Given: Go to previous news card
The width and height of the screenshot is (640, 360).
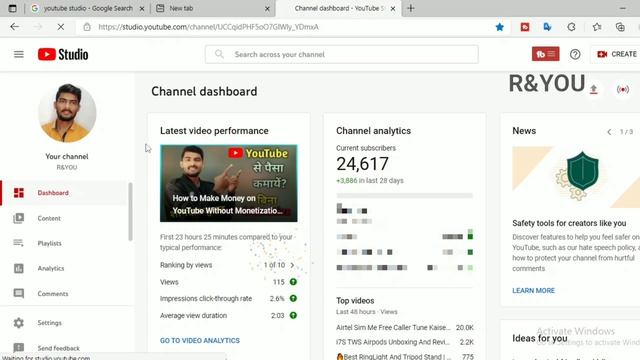Looking at the screenshot, I should click(609, 132).
